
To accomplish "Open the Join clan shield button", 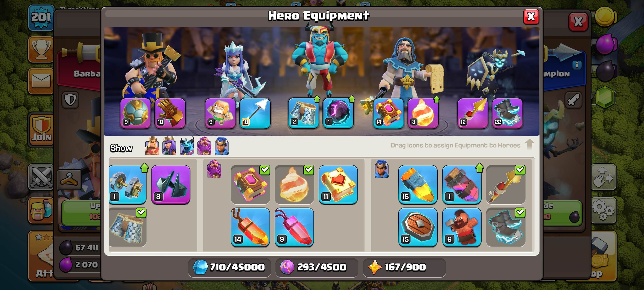I will click(x=41, y=130).
